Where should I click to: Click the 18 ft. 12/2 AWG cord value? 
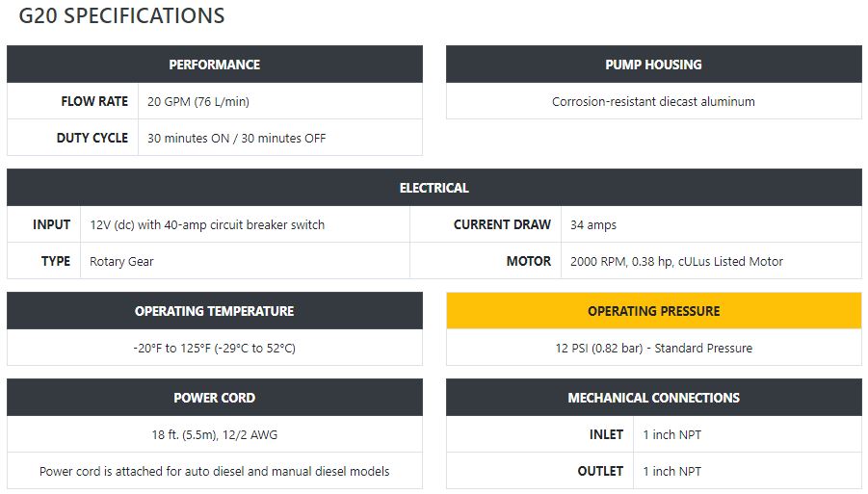tap(215, 435)
